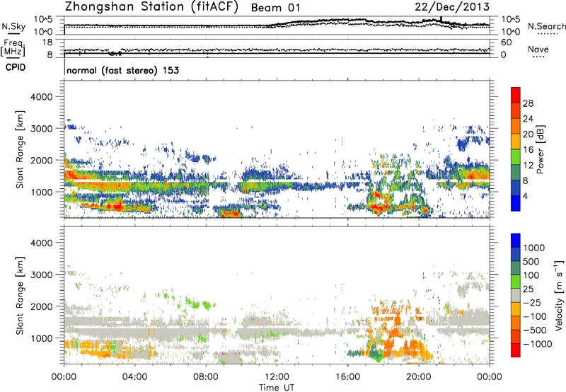Click the noise spike near 21:00 in N.Sky plot
Screen dimensions: 566x392
(441, 19)
